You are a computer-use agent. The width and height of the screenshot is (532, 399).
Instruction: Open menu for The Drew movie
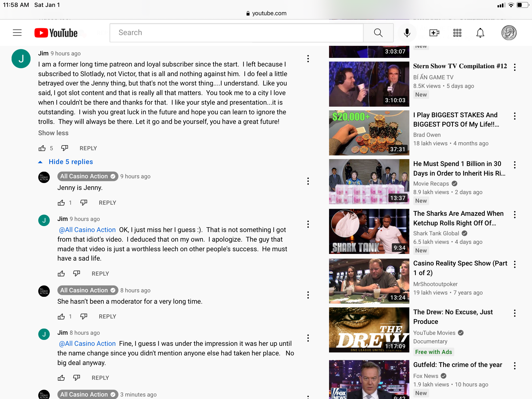(515, 313)
